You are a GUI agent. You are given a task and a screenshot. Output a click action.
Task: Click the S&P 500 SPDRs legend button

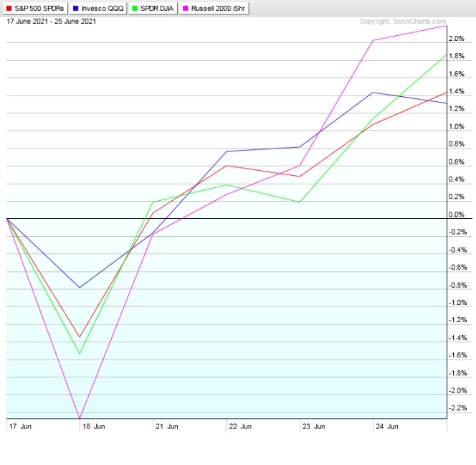(x=35, y=8)
